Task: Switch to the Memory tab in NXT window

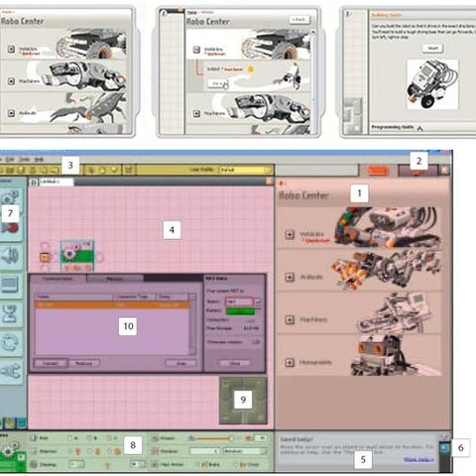Action: point(115,279)
